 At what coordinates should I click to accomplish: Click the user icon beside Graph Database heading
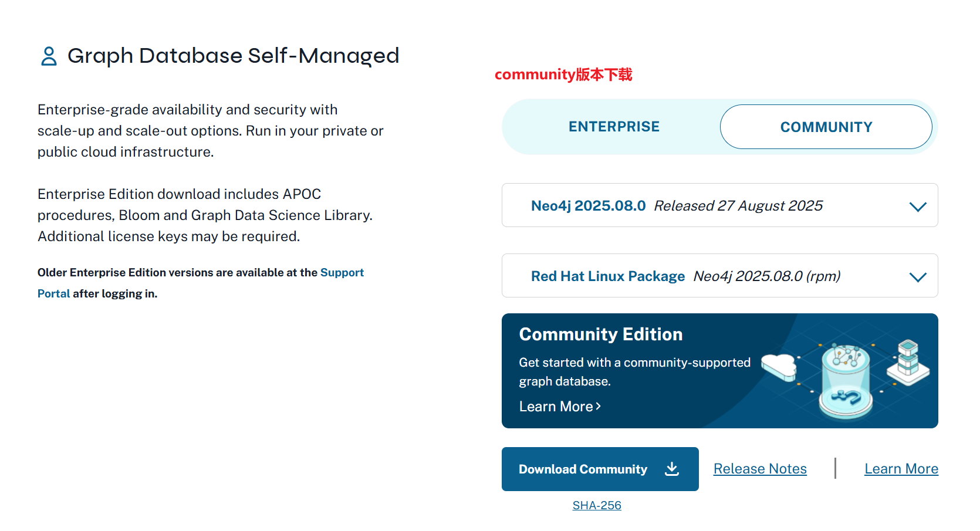click(x=49, y=56)
